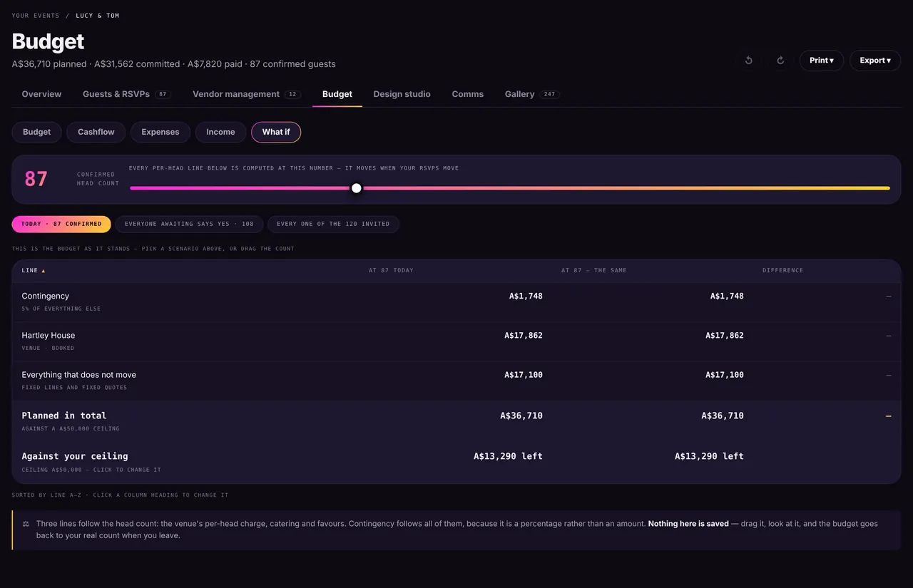Click the scales icon in the note
The height and width of the screenshot is (588, 913).
[x=26, y=524]
